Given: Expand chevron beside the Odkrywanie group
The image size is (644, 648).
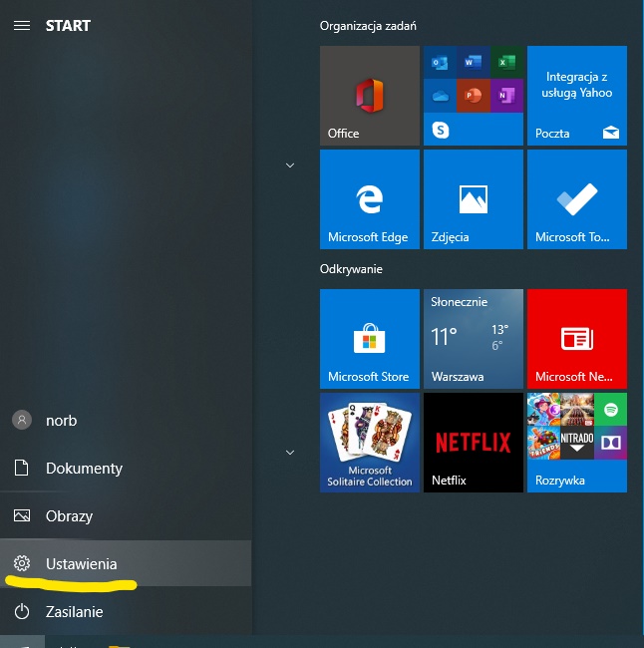Looking at the screenshot, I should click(x=290, y=453).
